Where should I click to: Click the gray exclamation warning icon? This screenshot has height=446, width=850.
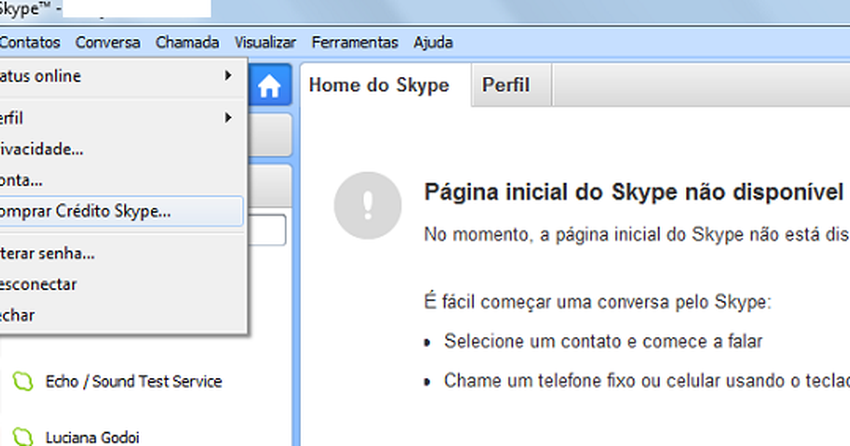(x=368, y=205)
